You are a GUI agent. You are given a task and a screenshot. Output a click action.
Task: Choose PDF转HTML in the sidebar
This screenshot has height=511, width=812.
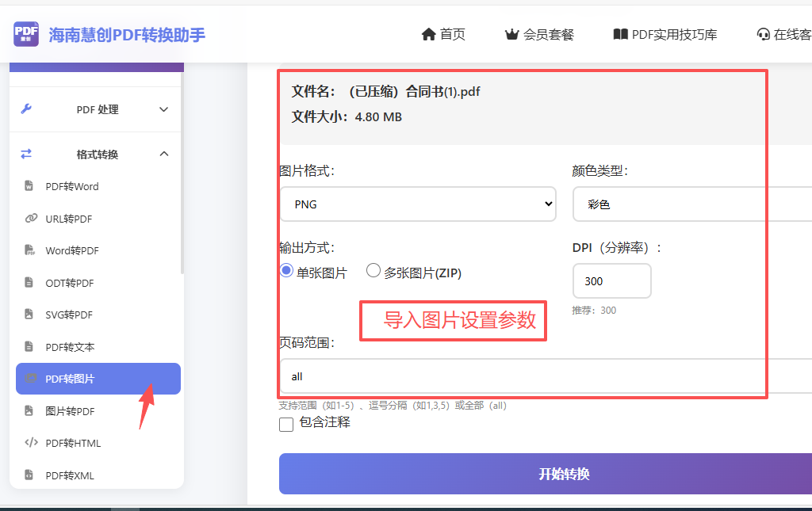[x=98, y=443]
